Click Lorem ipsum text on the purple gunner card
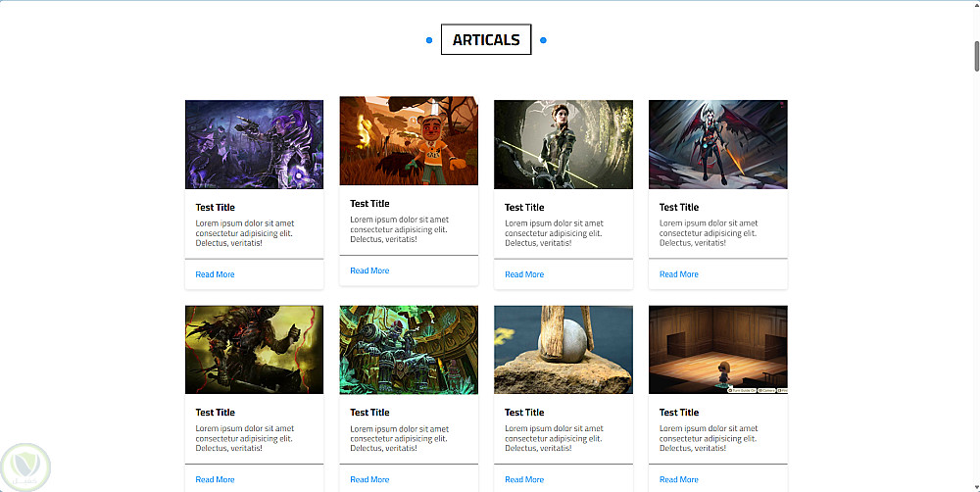This screenshot has width=980, height=492. (245, 233)
